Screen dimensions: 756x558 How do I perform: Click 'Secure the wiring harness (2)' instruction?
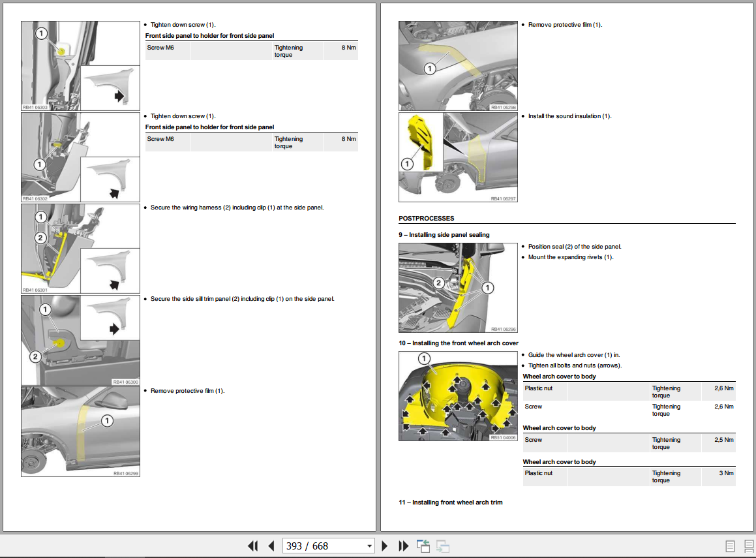coord(237,208)
